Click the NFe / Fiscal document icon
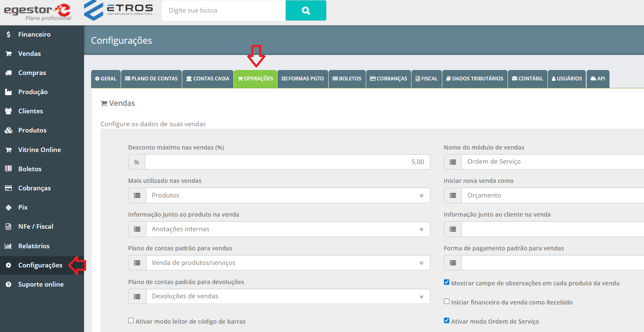The width and height of the screenshot is (644, 332). coord(8,227)
